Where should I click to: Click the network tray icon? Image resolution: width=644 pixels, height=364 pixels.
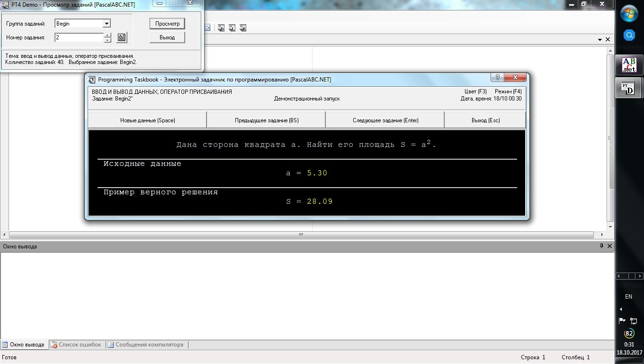pyautogui.click(x=634, y=321)
